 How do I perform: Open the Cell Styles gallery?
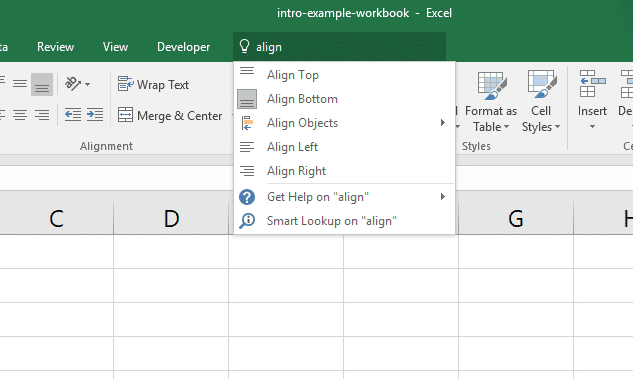(541, 102)
